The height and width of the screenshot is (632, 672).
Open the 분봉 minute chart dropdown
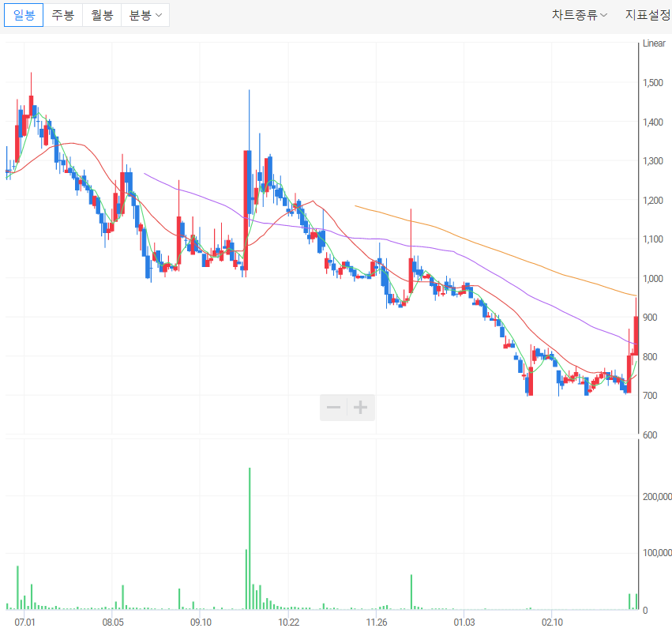pyautogui.click(x=145, y=15)
